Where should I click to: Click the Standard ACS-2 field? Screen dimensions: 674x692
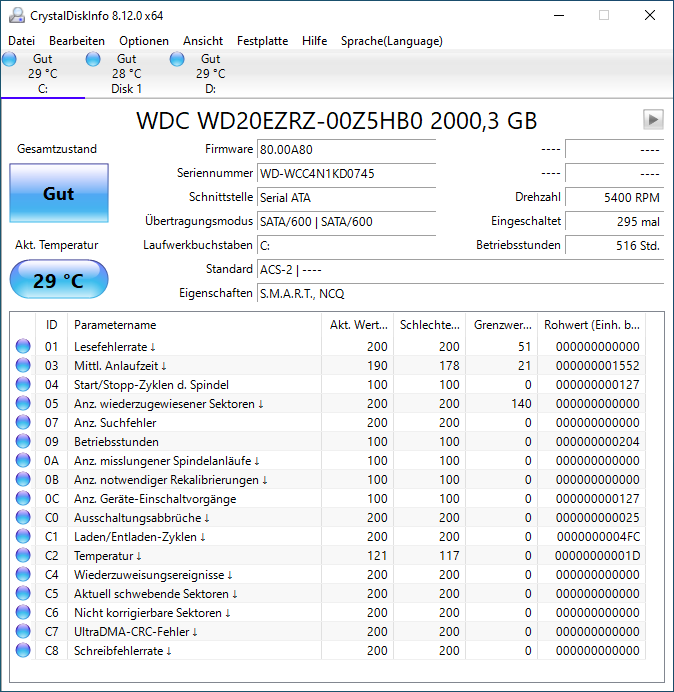(x=460, y=269)
